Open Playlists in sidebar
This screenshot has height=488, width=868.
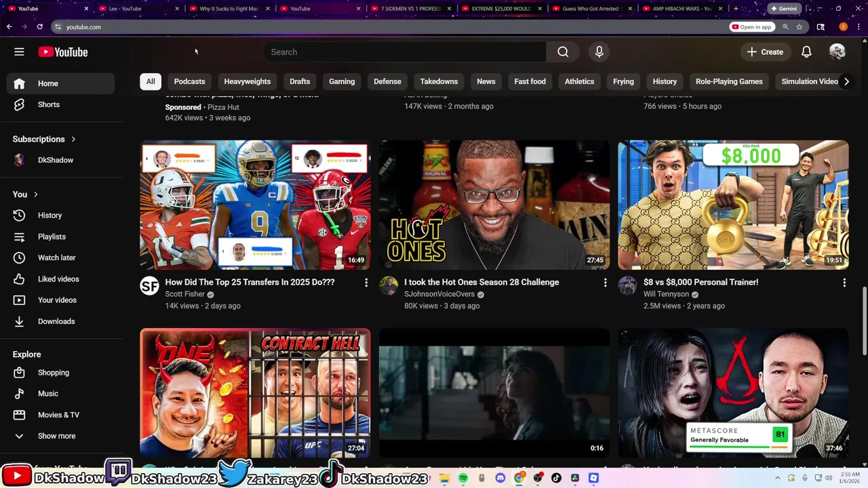tap(61, 237)
